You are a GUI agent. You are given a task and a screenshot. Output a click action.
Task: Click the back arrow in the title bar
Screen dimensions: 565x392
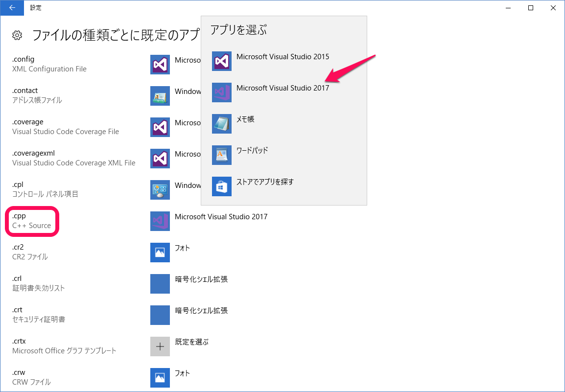coord(12,8)
